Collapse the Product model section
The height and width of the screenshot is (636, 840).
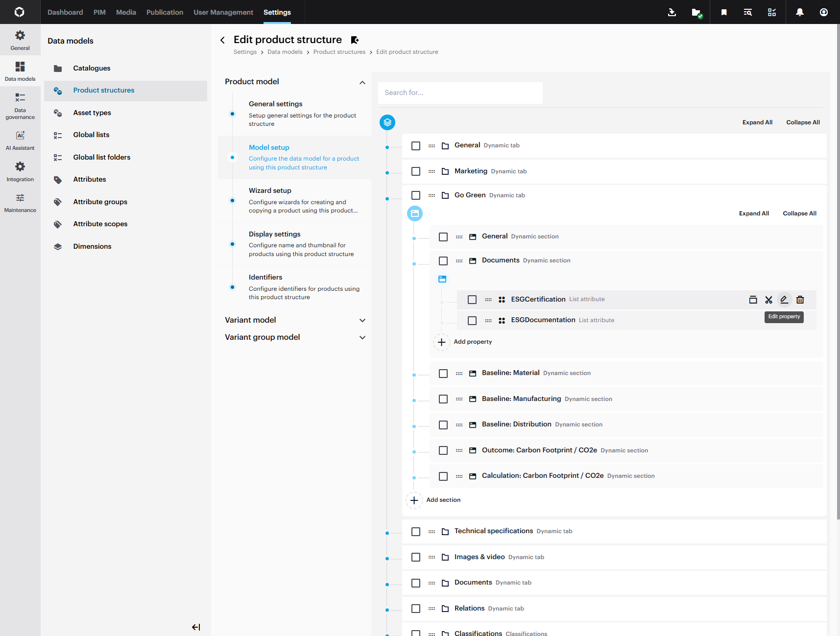(x=362, y=82)
